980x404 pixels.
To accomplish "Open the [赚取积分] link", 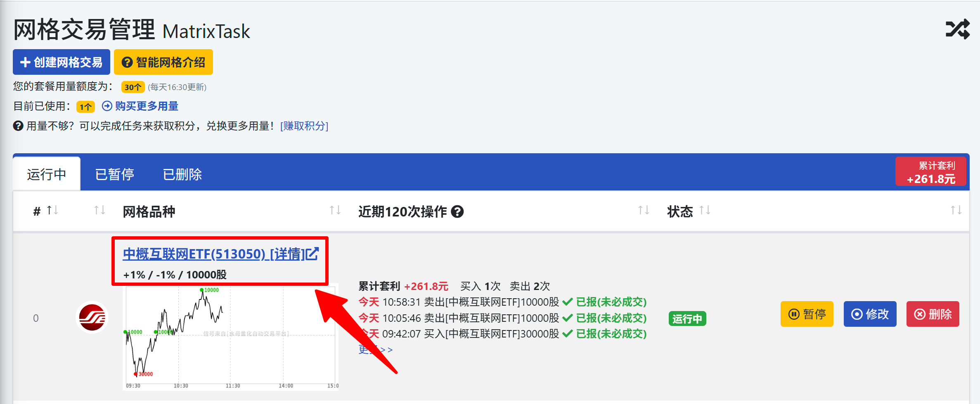I will click(304, 126).
